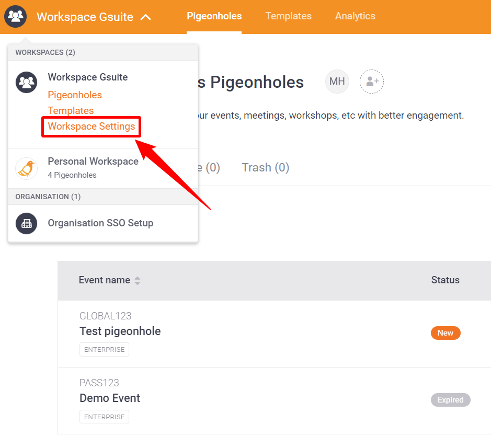Click the Personal Workspace bird icon
Screen dimensions: 491x448
(26, 168)
